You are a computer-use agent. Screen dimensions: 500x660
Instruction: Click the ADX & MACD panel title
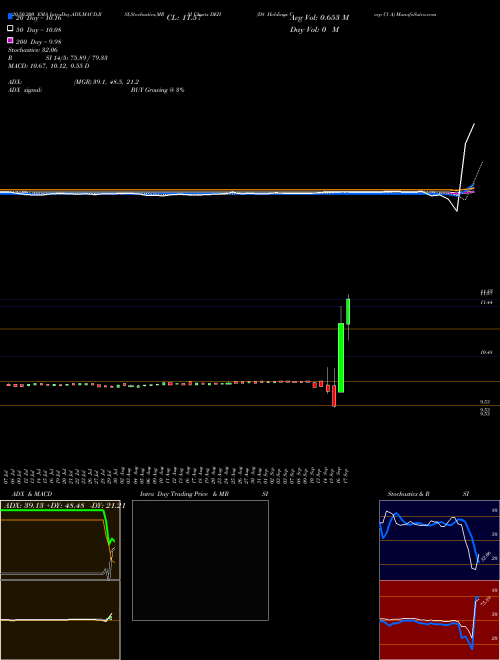pyautogui.click(x=32, y=494)
